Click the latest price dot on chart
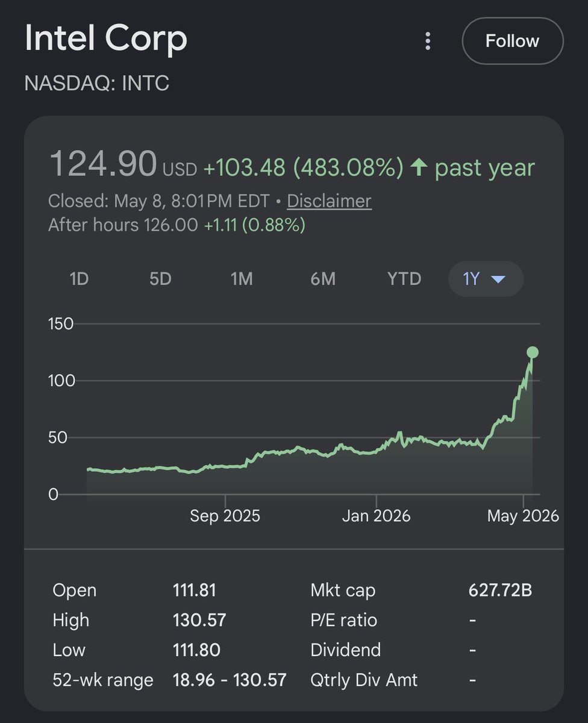This screenshot has height=723, width=588. coord(532,352)
